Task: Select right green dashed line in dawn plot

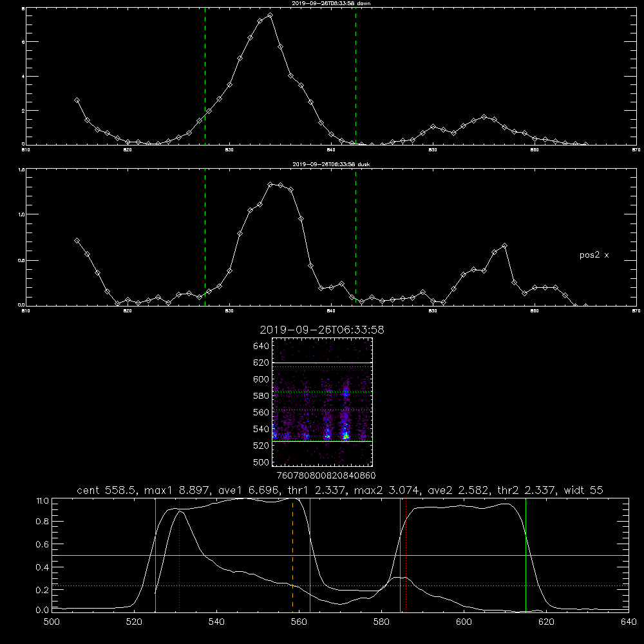Action: tap(355, 76)
